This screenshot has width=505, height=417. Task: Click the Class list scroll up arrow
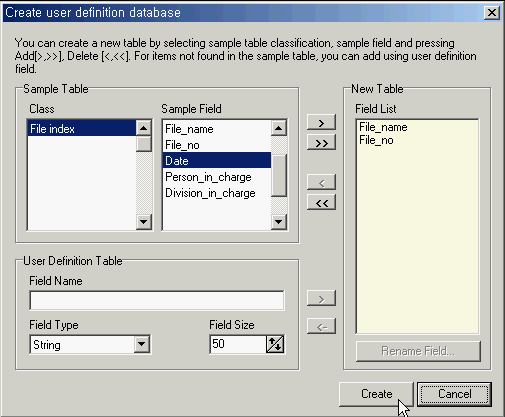144,128
